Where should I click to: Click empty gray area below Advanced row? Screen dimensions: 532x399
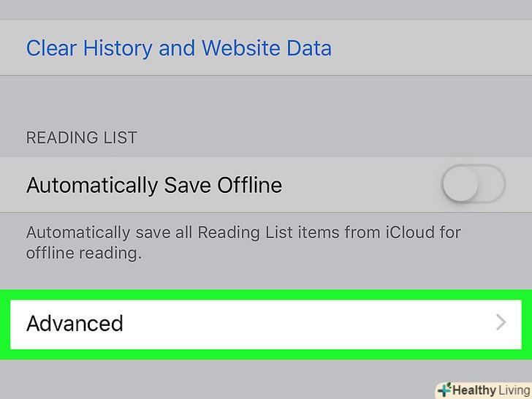[219, 379]
